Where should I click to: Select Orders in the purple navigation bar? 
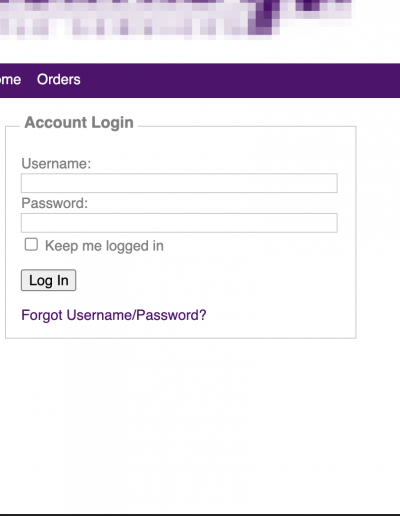59,80
